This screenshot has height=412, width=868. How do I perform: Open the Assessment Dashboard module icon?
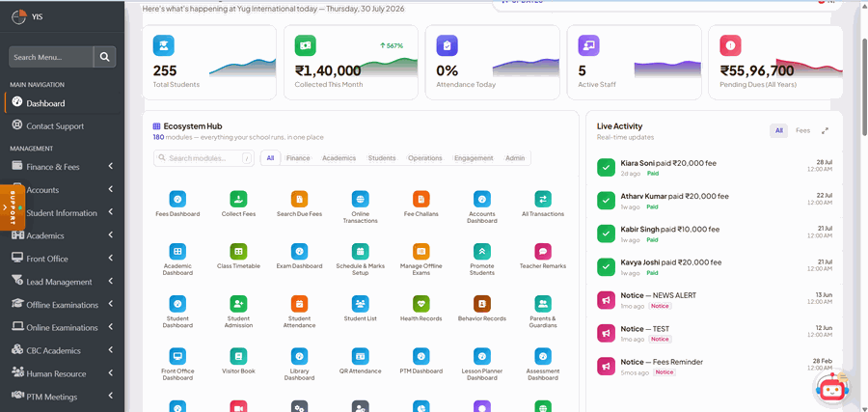[543, 356]
